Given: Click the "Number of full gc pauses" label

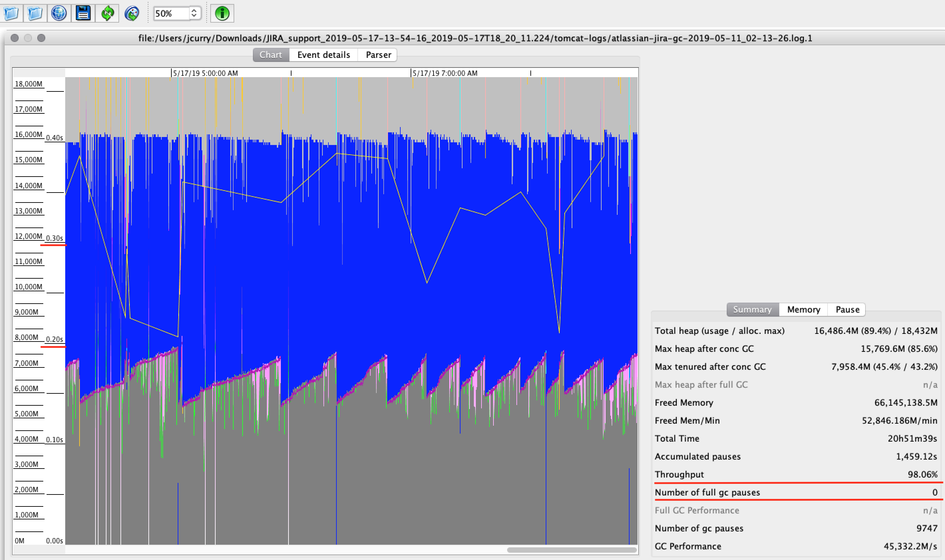Looking at the screenshot, I should click(x=707, y=492).
